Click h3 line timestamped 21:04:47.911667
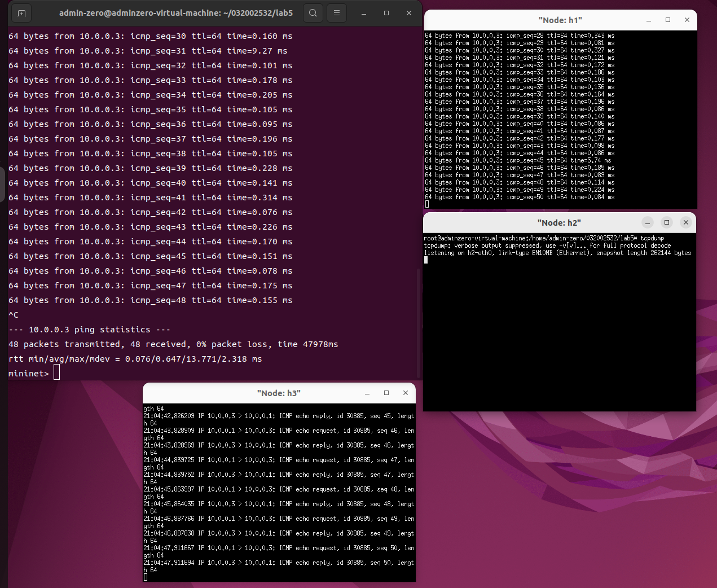The image size is (717, 588). click(x=279, y=548)
